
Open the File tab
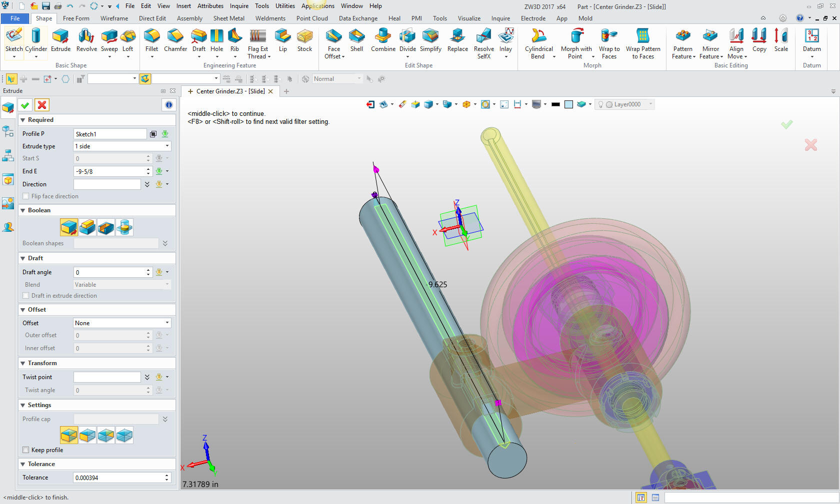(15, 18)
